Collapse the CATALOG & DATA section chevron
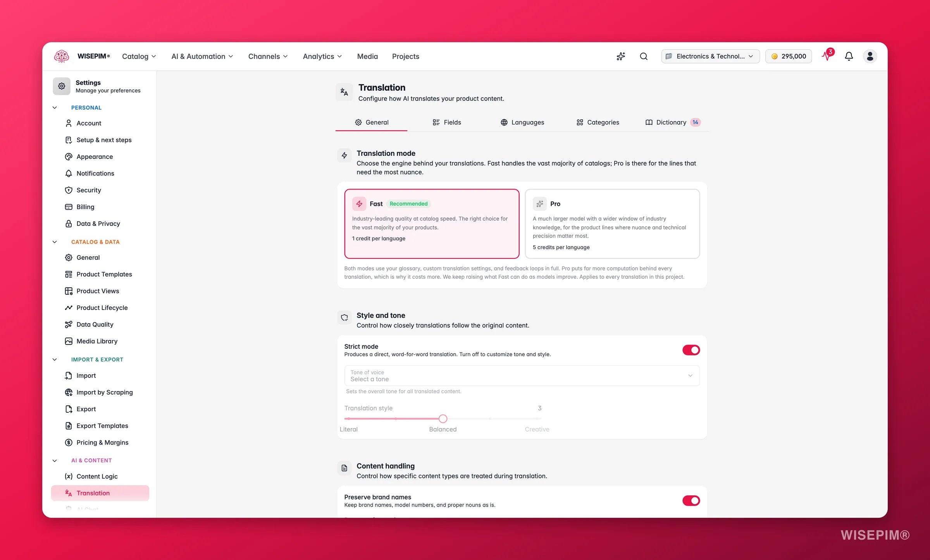This screenshot has width=930, height=560. [x=55, y=242]
